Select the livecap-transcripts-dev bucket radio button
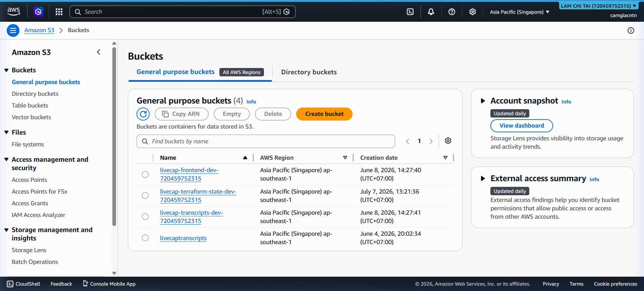 point(145,217)
